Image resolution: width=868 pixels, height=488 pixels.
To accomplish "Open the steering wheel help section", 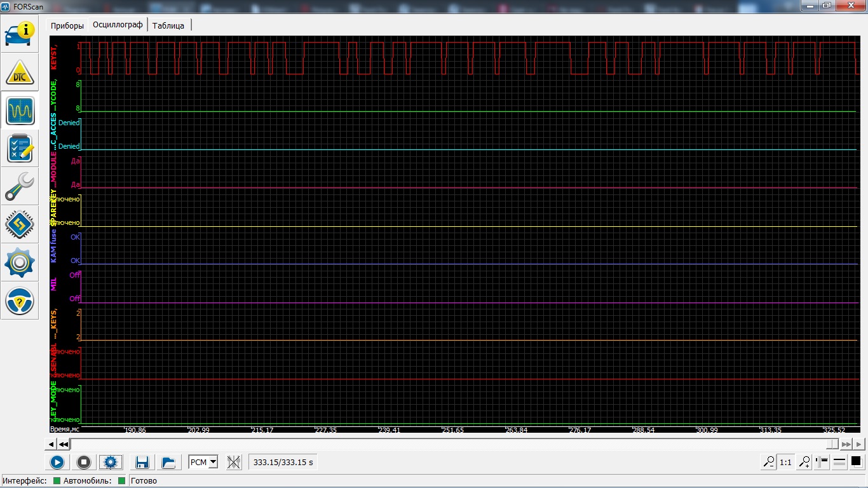I will click(x=20, y=301).
